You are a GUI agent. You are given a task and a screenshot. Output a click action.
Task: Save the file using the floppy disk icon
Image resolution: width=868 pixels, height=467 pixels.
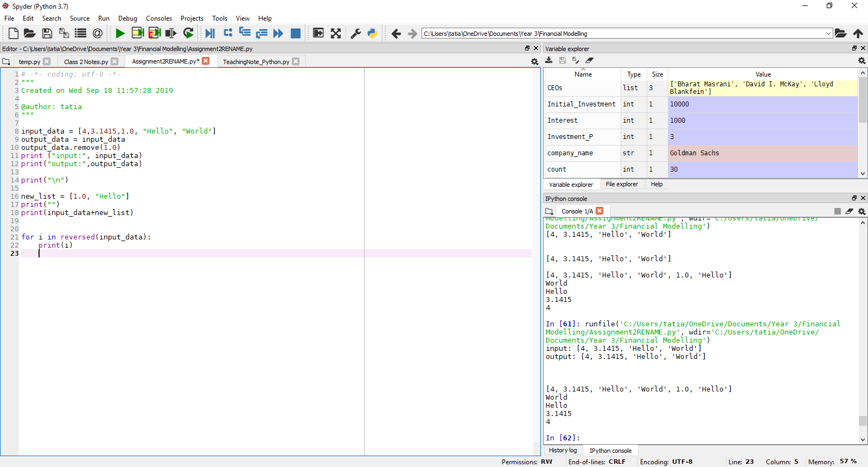[47, 34]
